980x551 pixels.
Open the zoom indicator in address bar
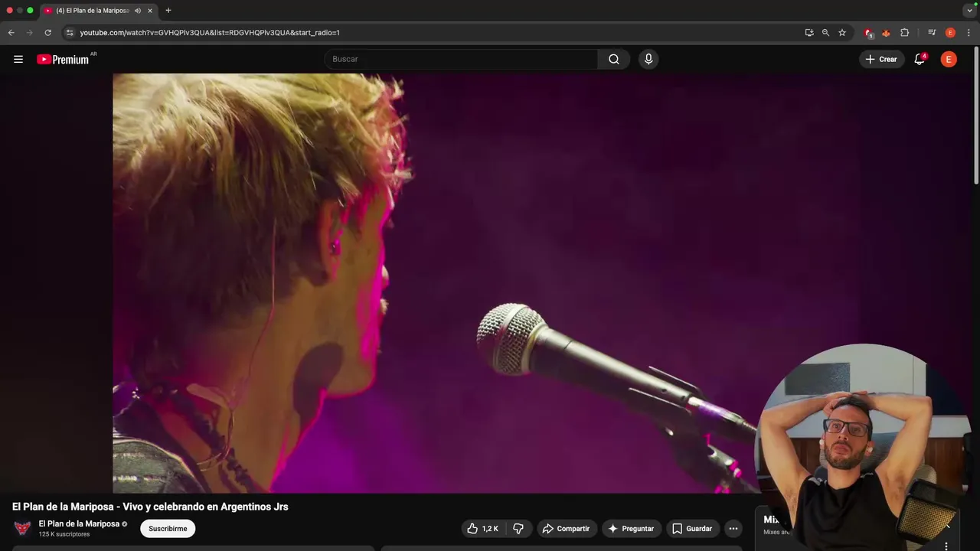[x=825, y=33]
